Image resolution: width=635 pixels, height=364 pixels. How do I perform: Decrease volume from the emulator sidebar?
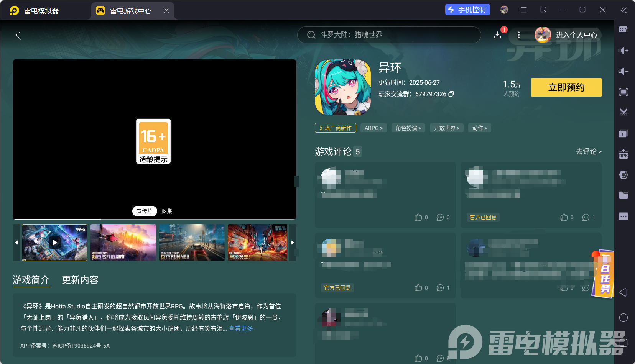pyautogui.click(x=623, y=71)
